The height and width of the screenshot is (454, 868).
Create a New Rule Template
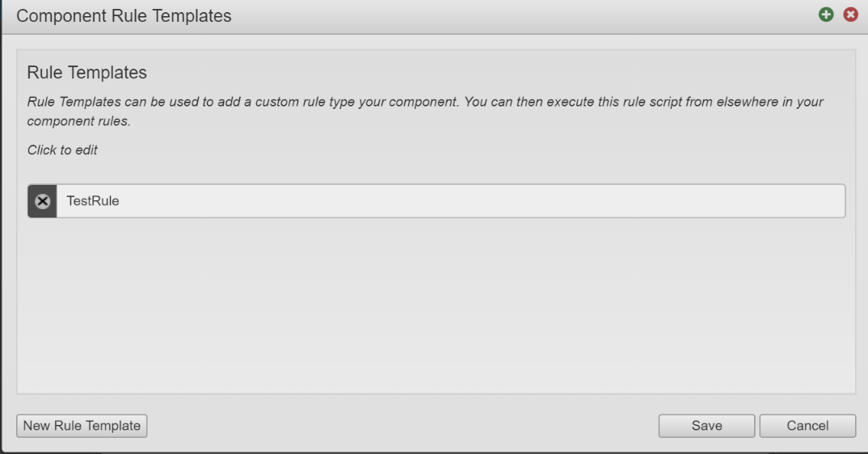[82, 426]
